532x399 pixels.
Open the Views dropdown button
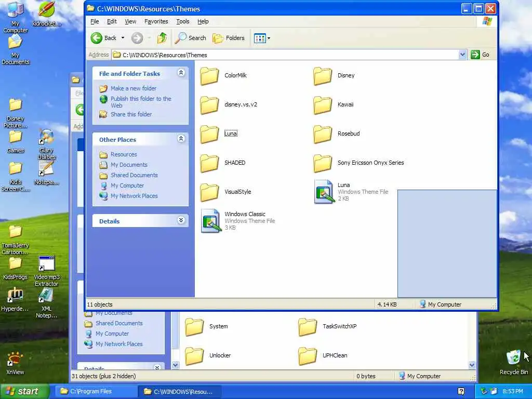click(x=262, y=38)
